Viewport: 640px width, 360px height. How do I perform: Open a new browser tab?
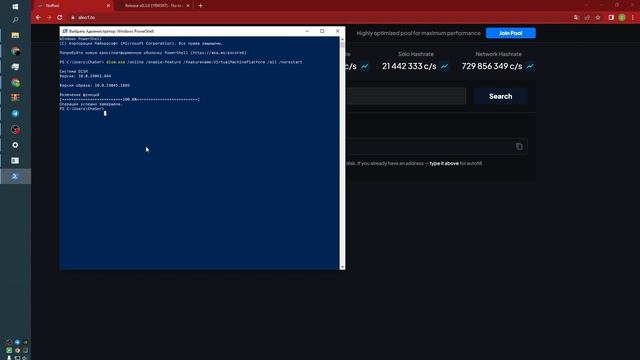tap(200, 6)
